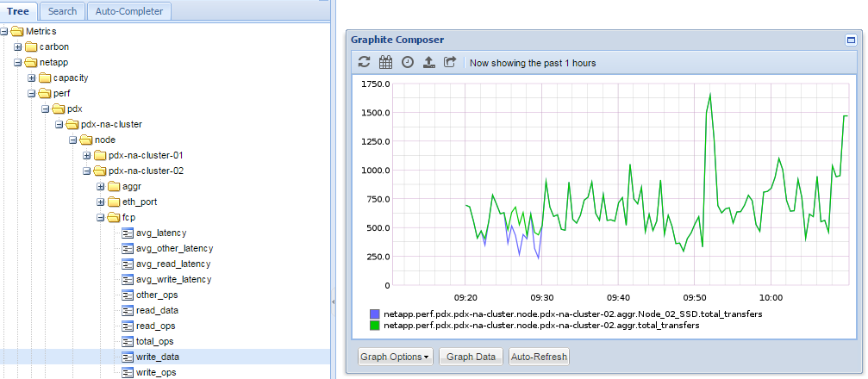Switch to the Search tab
The height and width of the screenshot is (379, 868).
[62, 11]
